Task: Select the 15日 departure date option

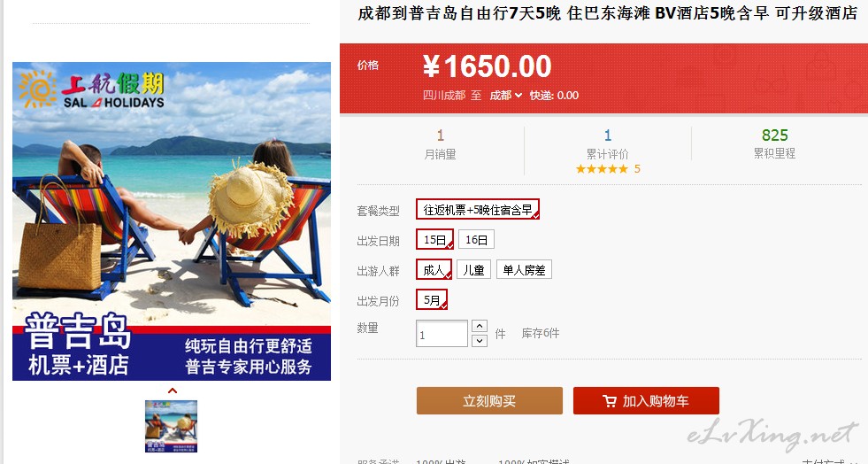Action: click(x=435, y=239)
